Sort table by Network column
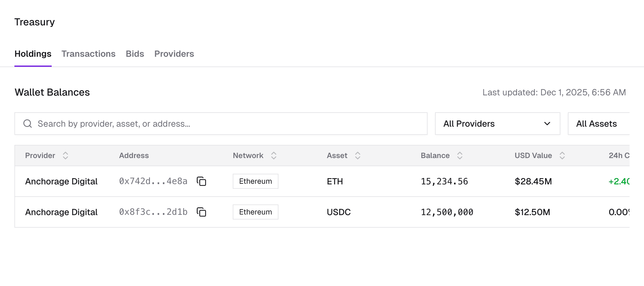Screen dimensions: 644x286 (273, 156)
